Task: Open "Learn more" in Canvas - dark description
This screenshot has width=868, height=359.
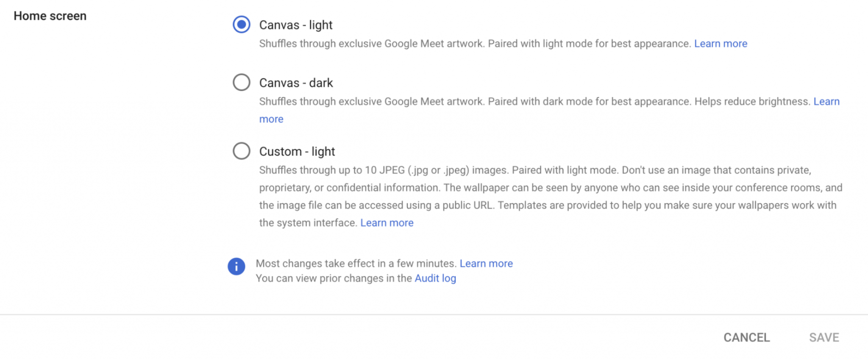Action: tap(826, 101)
